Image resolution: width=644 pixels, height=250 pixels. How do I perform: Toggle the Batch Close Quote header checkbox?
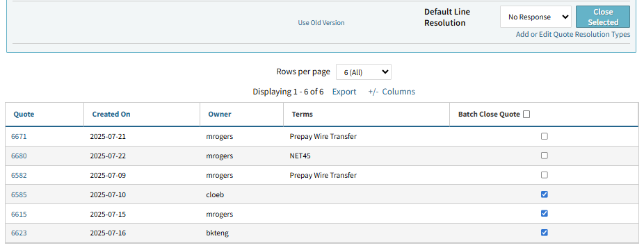[526, 115]
